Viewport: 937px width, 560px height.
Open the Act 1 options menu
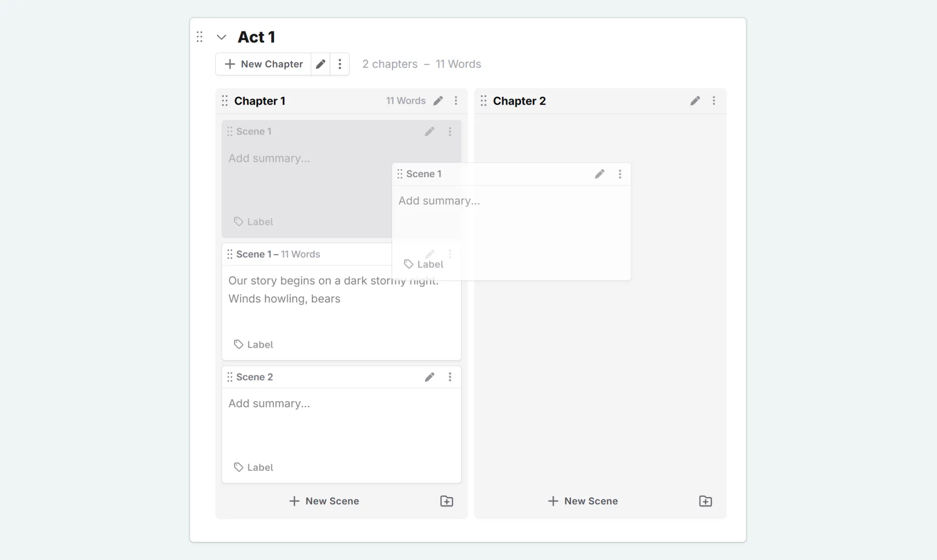(340, 64)
